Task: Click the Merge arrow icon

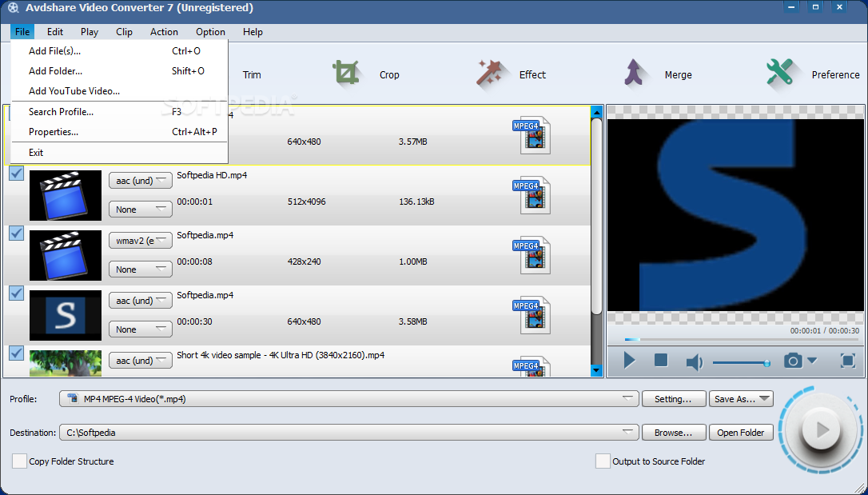Action: click(635, 74)
